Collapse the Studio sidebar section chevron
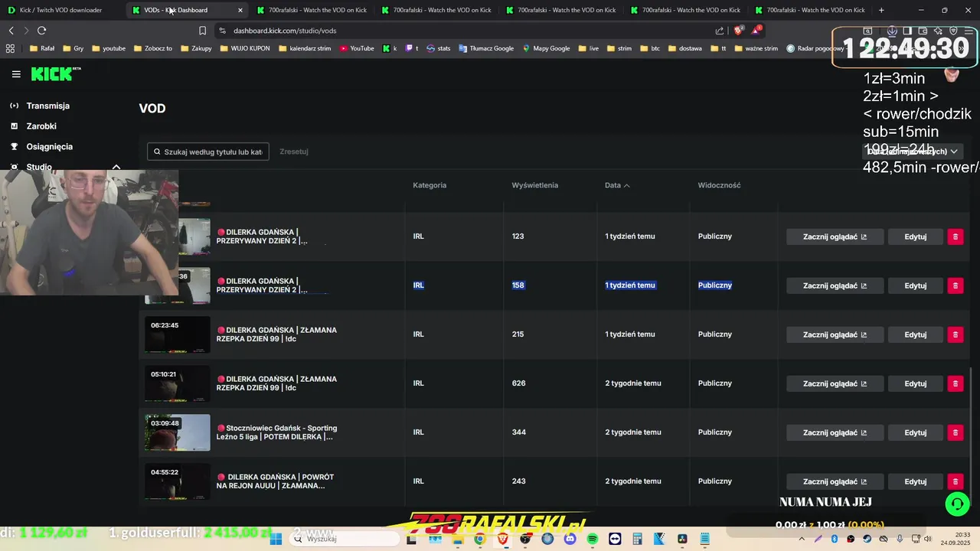 tap(116, 167)
